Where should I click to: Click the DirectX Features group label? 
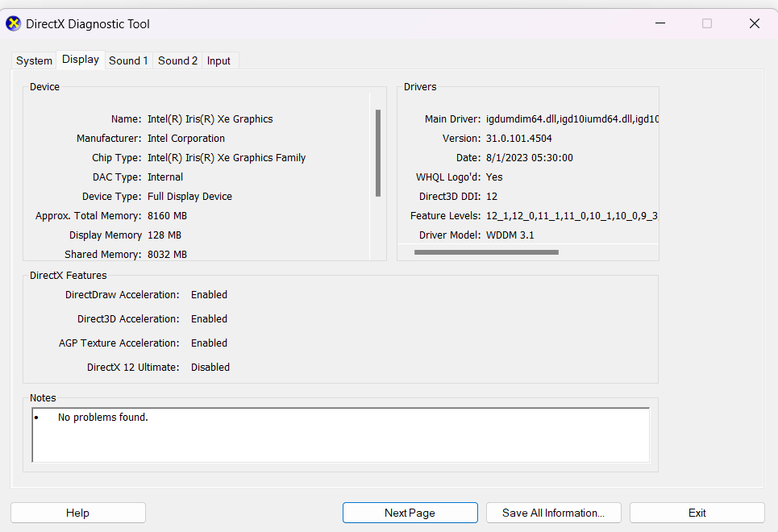(x=68, y=276)
